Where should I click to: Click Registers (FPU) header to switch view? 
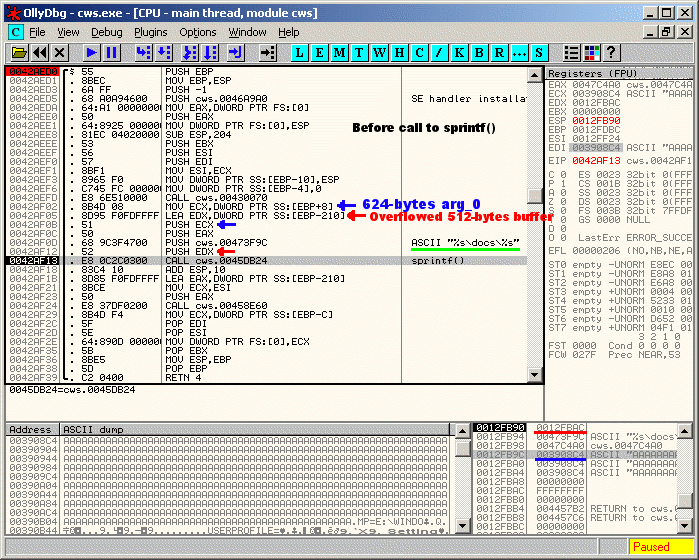pyautogui.click(x=619, y=74)
